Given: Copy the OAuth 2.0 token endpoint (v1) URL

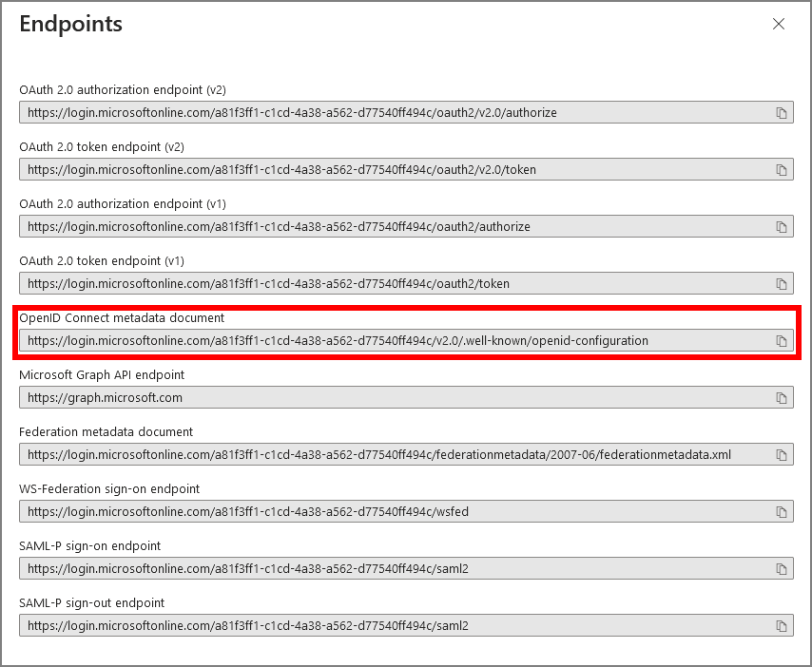Looking at the screenshot, I should tap(782, 284).
